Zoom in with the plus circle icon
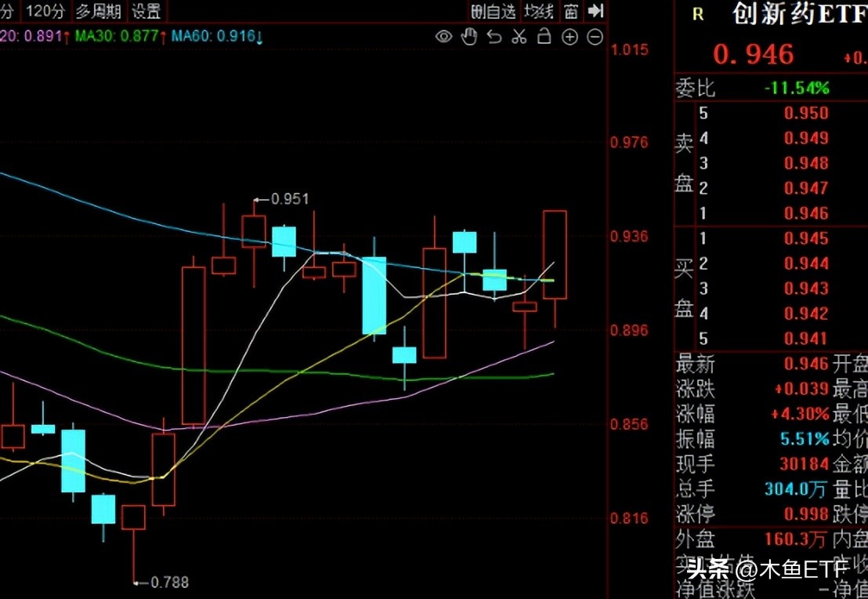 [x=570, y=37]
